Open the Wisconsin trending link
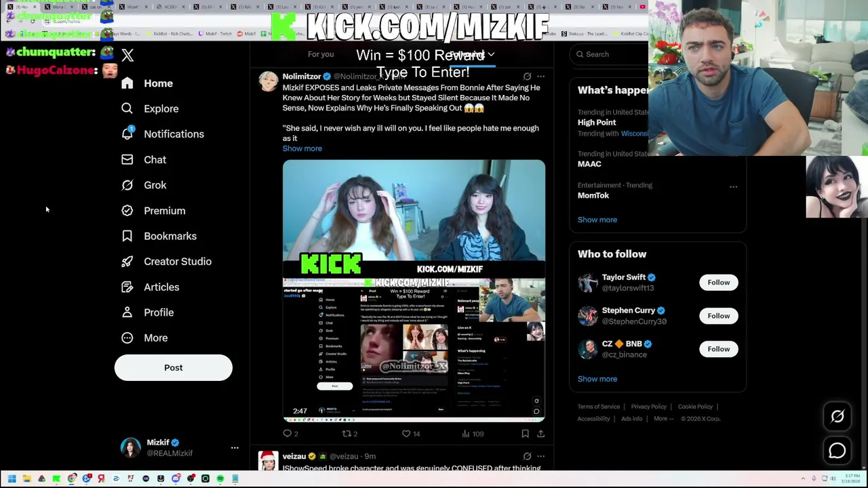The image size is (868, 488). (x=635, y=134)
